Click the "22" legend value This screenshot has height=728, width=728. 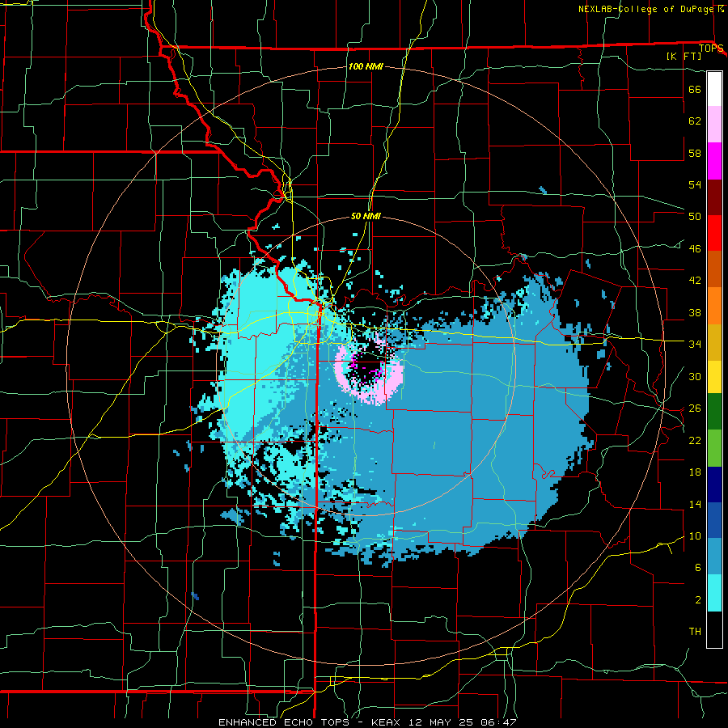[x=695, y=441]
